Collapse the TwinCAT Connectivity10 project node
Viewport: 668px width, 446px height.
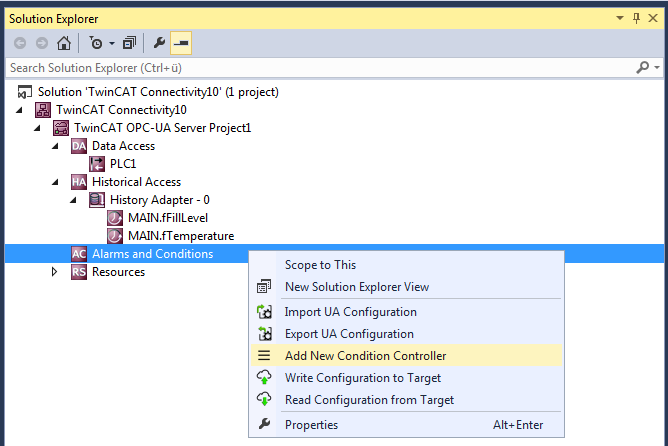click(19, 110)
